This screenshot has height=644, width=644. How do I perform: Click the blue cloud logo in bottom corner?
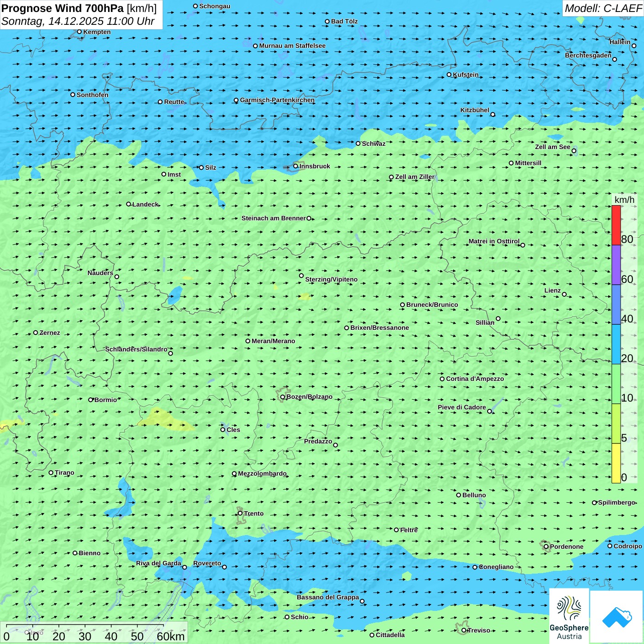coord(616,616)
